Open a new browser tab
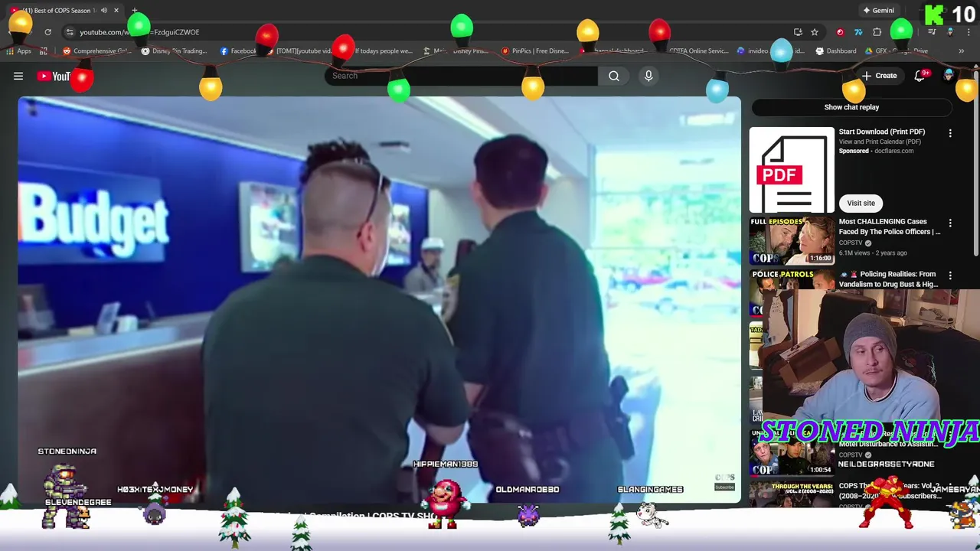The image size is (980, 551). tap(135, 11)
